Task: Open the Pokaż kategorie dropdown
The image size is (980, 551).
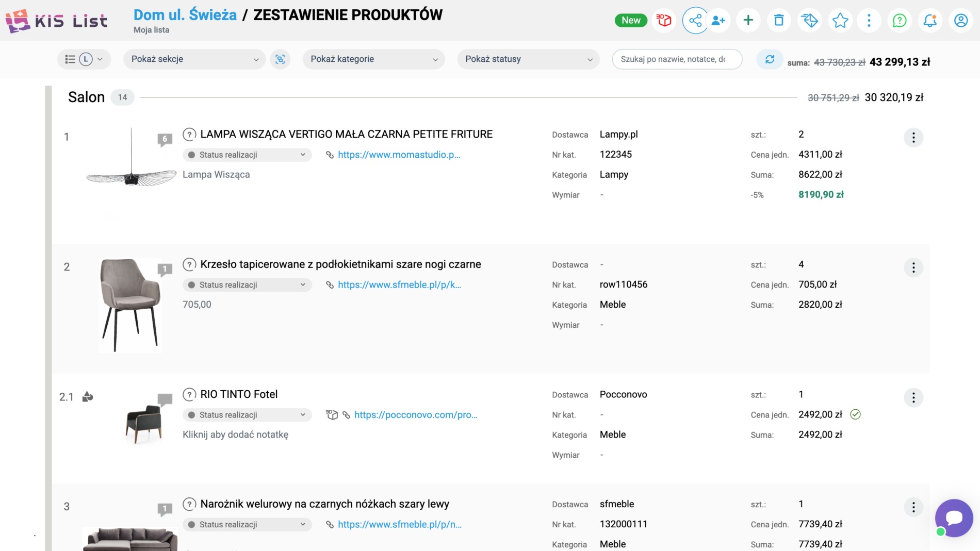Action: click(373, 59)
